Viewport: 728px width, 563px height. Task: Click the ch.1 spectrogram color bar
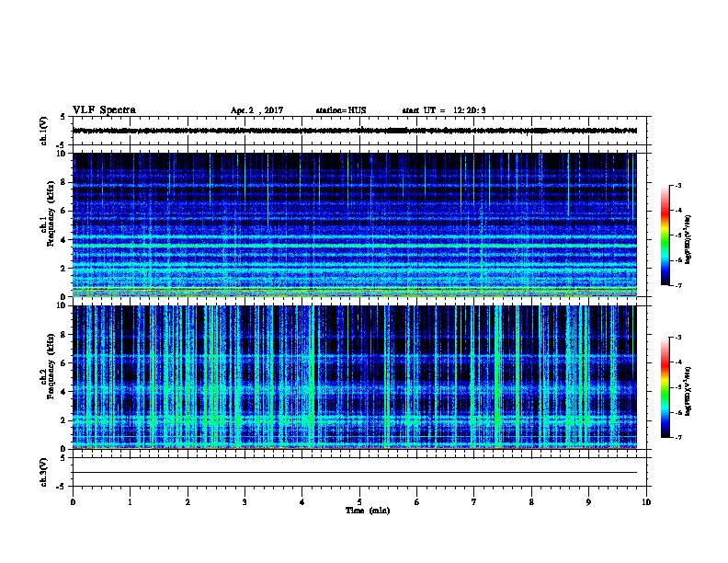(x=665, y=236)
